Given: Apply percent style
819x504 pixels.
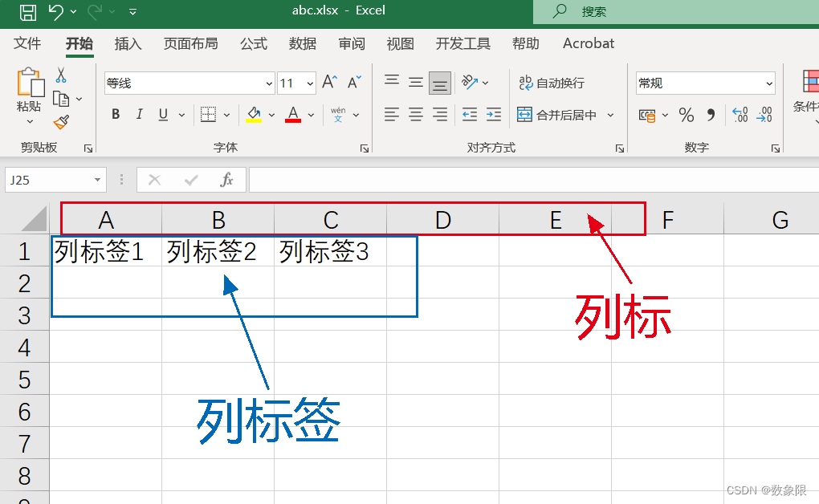Looking at the screenshot, I should pyautogui.click(x=687, y=115).
